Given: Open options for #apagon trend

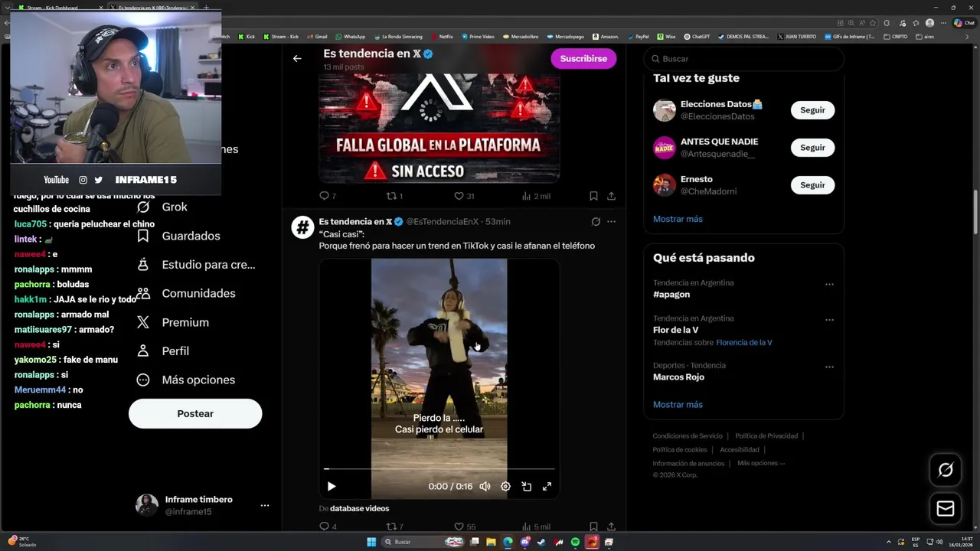Looking at the screenshot, I should (829, 284).
